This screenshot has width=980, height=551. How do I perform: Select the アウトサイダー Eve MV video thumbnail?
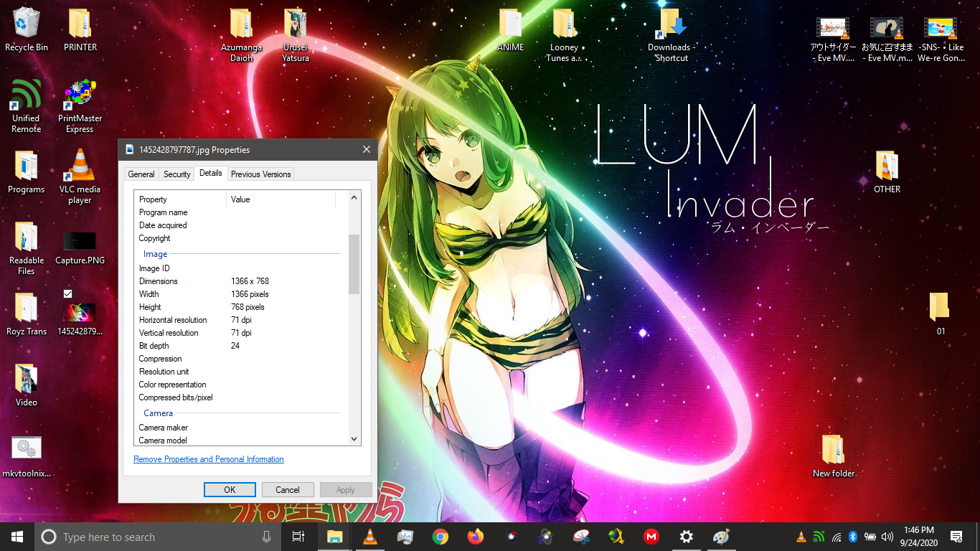[833, 40]
